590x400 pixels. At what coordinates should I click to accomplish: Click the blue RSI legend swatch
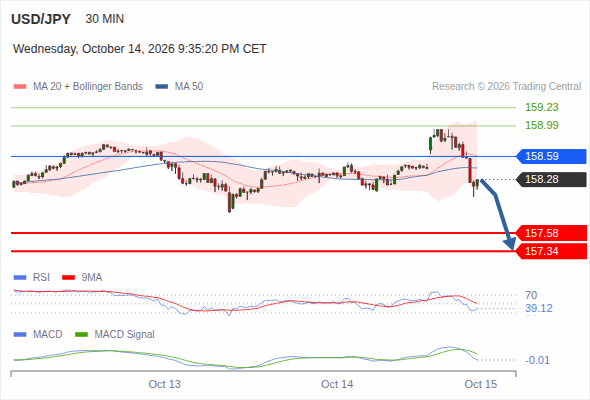point(20,278)
